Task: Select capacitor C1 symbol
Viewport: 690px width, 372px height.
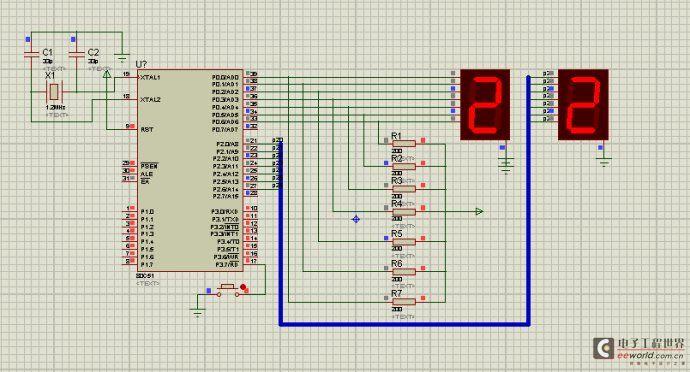Action: (x=32, y=55)
